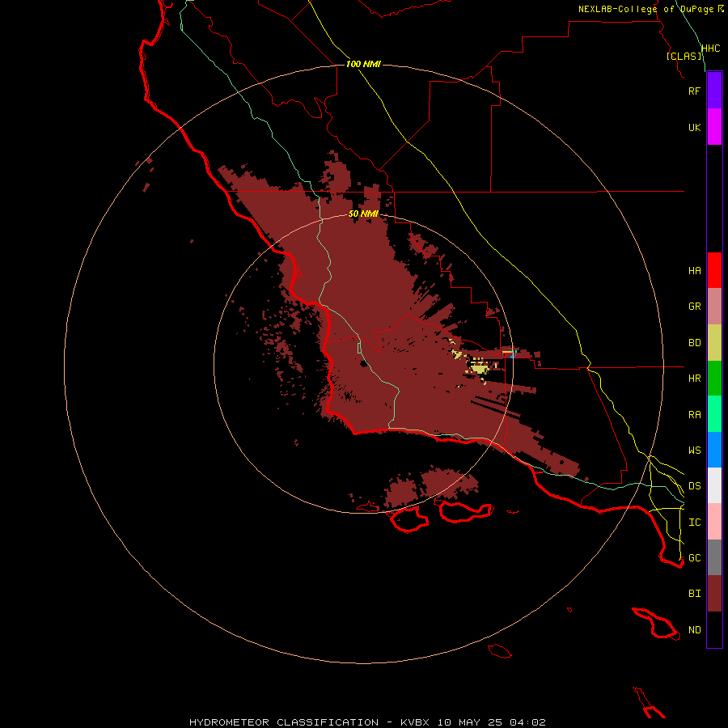Click the light green RA legend swatch
Image resolution: width=728 pixels, height=728 pixels.
714,414
